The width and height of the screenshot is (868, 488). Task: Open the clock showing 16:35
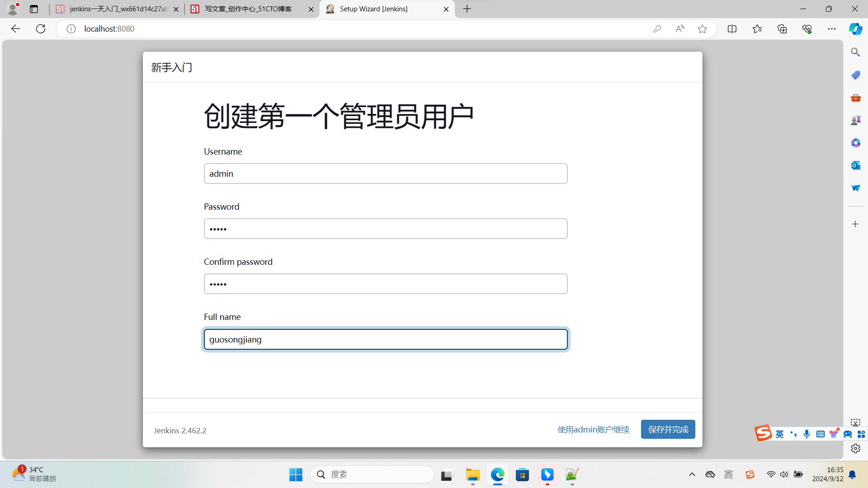point(827,474)
